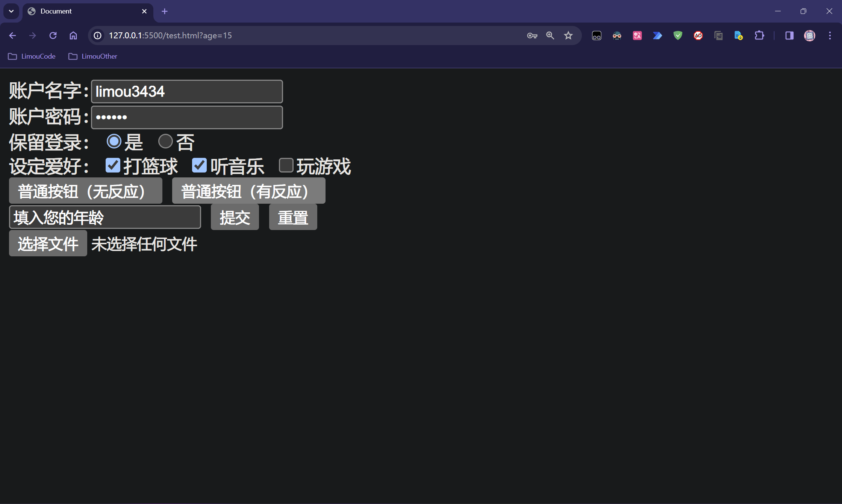The height and width of the screenshot is (504, 842).
Task: Toggle the browser side panel icon
Action: 789,36
